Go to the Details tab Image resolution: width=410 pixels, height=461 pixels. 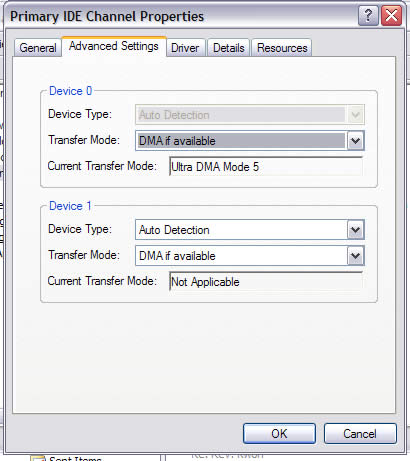coord(229,48)
